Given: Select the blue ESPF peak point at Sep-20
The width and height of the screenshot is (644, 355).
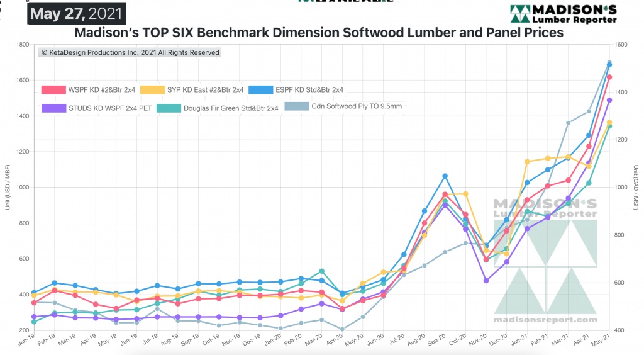Looking at the screenshot, I should click(x=445, y=176).
